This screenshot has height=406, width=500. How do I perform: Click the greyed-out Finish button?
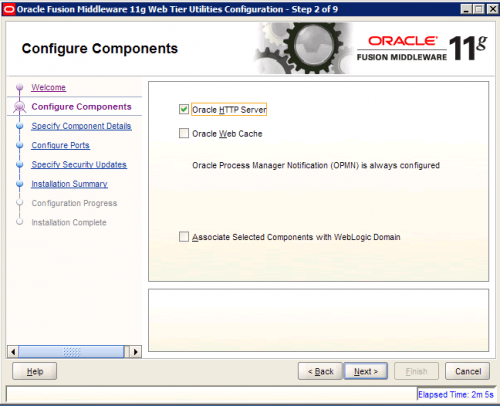click(416, 371)
